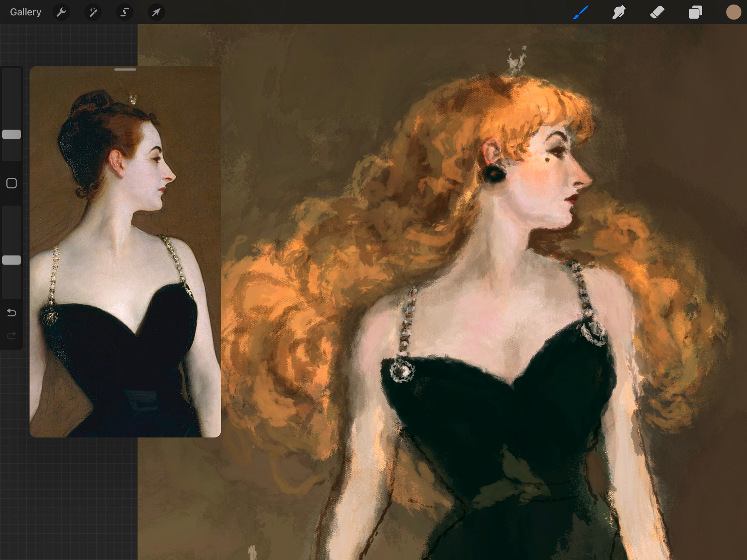The image size is (747, 560).
Task: Open the Actions wrench menu
Action: (x=61, y=12)
